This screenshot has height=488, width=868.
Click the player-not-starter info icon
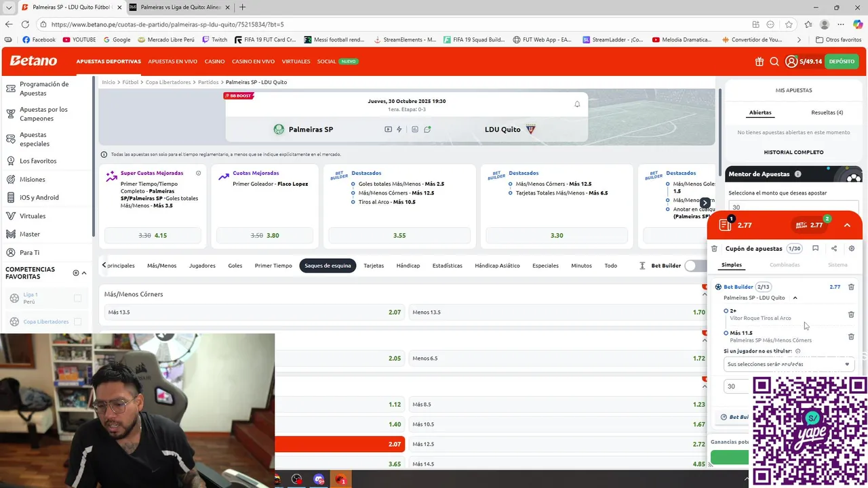[x=797, y=351]
